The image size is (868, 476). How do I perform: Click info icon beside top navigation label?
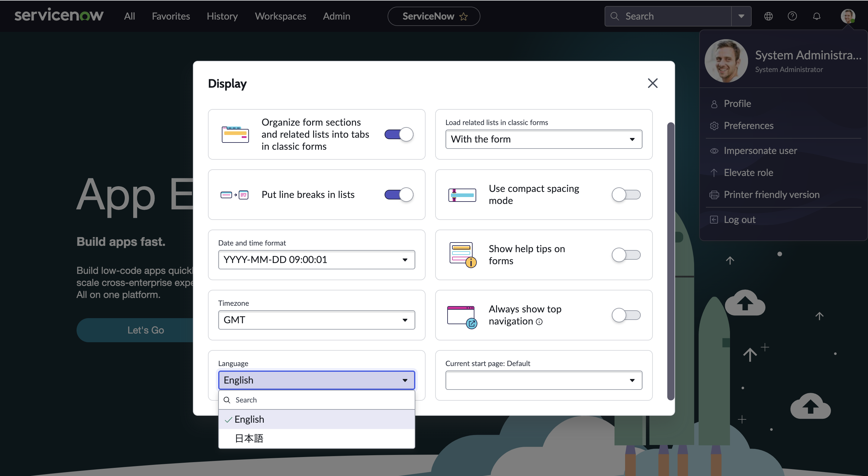click(x=539, y=322)
